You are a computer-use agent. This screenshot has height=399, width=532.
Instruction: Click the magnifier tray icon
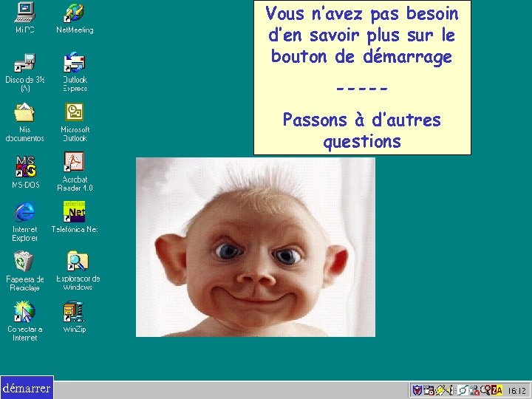485,390
